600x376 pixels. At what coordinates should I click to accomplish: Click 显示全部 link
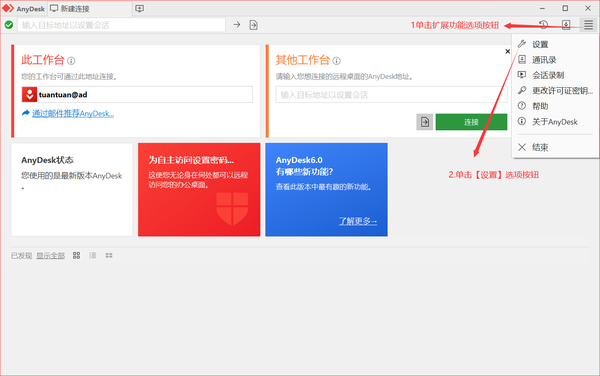point(51,256)
